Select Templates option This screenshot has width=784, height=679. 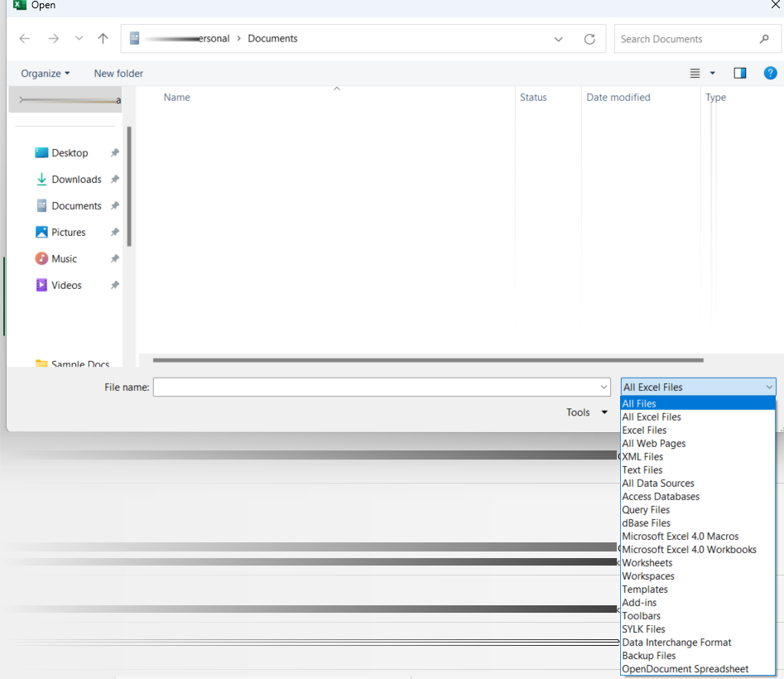coord(698,589)
